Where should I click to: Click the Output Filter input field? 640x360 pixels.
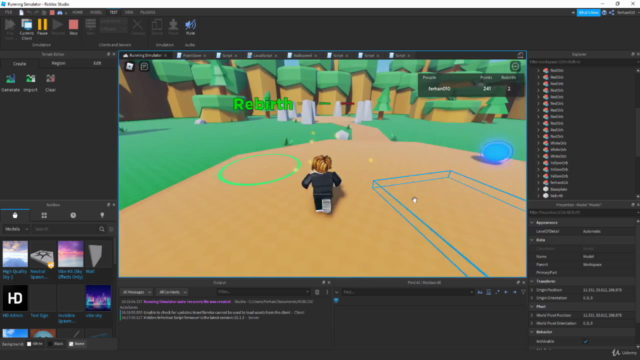click(x=263, y=292)
